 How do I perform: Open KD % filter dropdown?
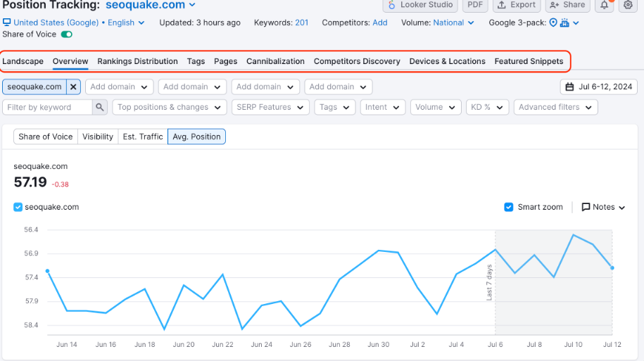[488, 107]
